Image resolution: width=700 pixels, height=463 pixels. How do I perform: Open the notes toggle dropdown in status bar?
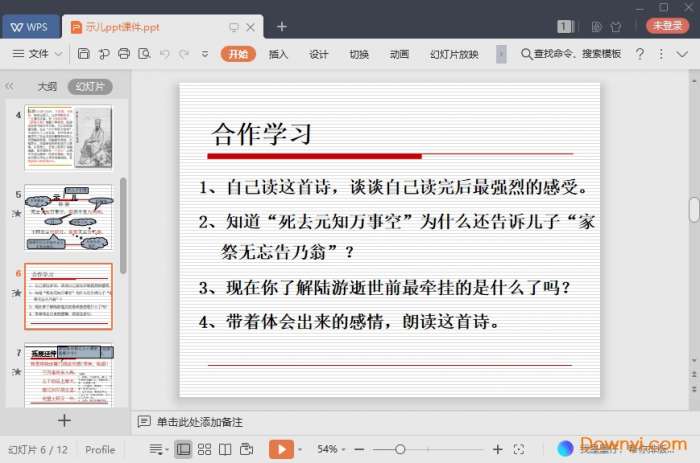point(158,449)
